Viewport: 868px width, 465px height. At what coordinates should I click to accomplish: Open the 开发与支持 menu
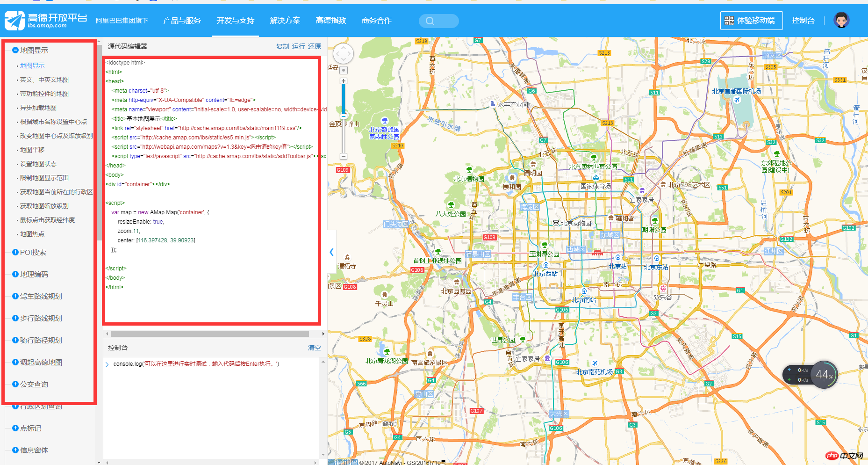pyautogui.click(x=235, y=21)
